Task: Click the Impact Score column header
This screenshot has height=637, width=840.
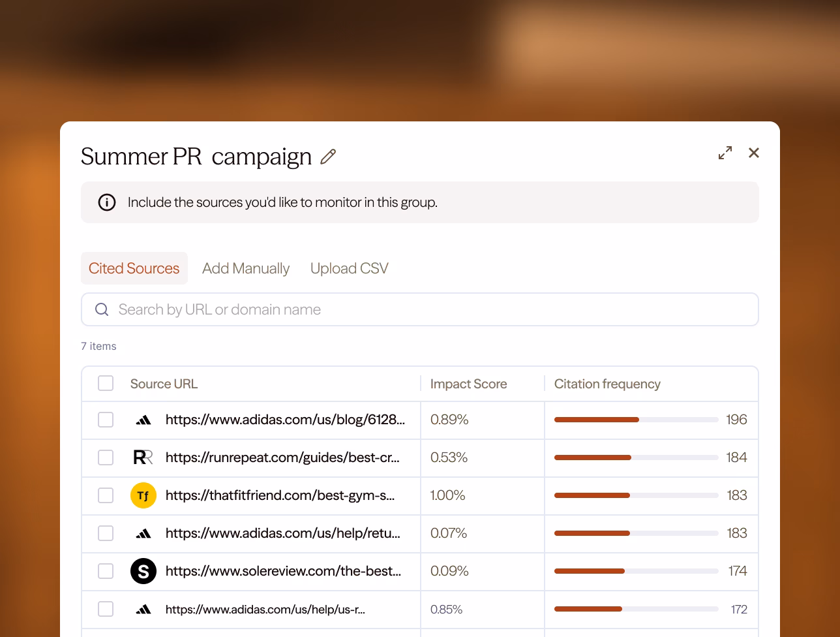Action: pos(468,384)
